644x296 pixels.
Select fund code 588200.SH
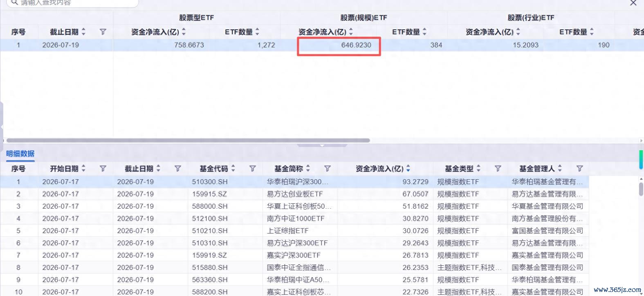coord(210,292)
